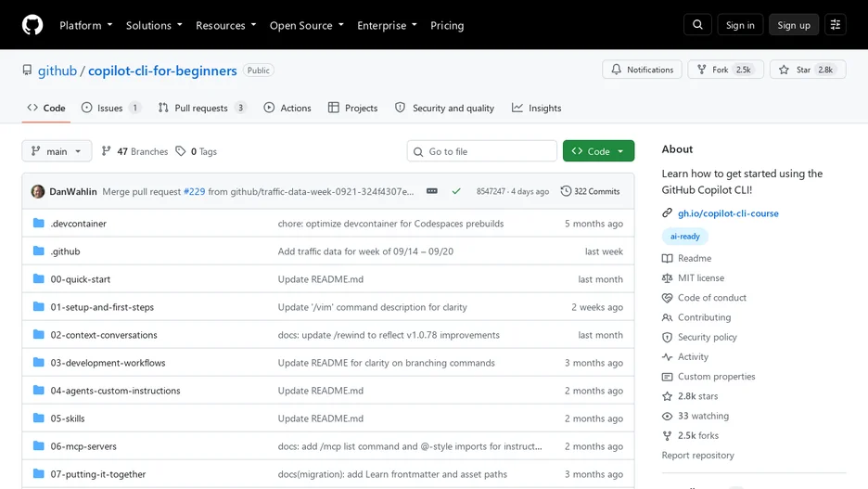The height and width of the screenshot is (489, 868).
Task: Click the link icon beside gh.io/copilot-cli-course
Action: click(x=667, y=213)
